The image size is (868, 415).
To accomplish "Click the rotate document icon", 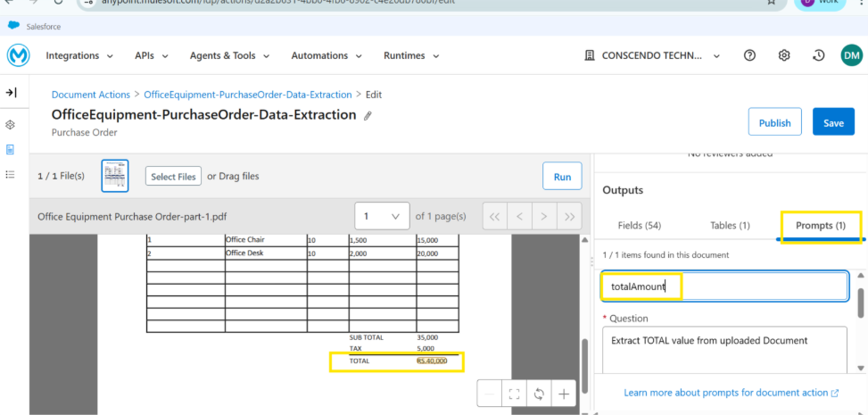I will click(x=538, y=394).
